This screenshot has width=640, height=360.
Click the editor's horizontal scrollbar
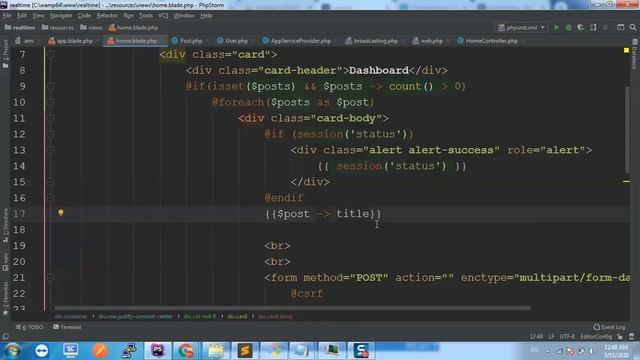292,308
